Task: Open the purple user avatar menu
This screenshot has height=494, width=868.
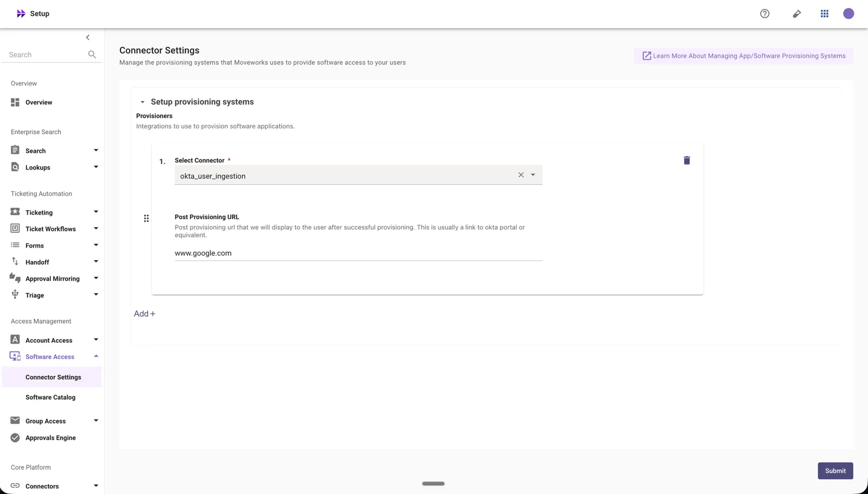Action: tap(848, 14)
